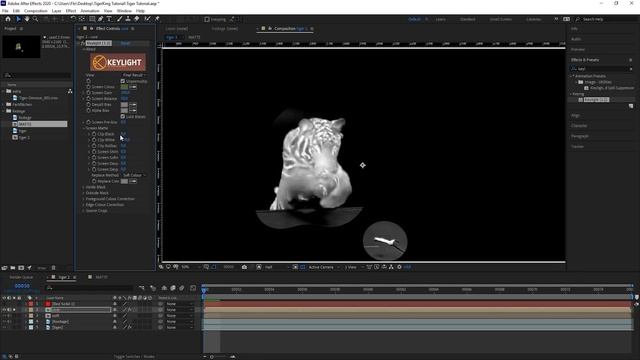The image size is (640, 360).
Task: Open the Layer menu
Action: point(57,11)
